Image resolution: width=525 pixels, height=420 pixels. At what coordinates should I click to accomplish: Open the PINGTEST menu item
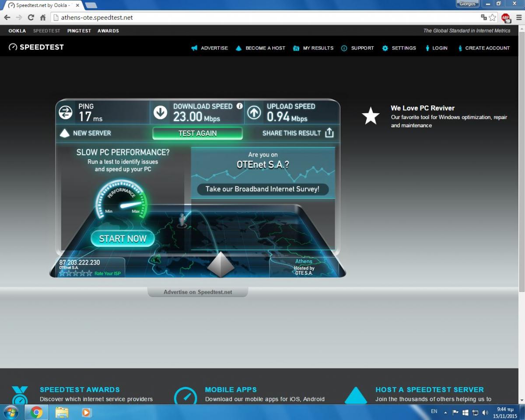(x=79, y=31)
